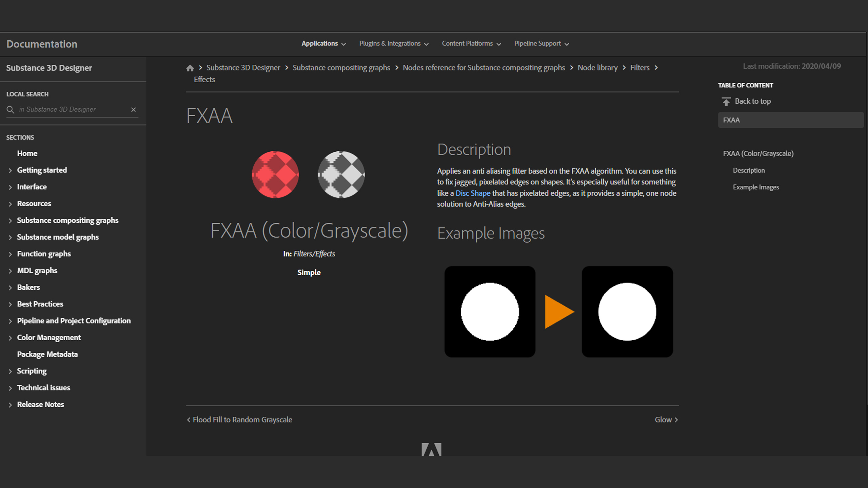This screenshot has width=868, height=488.
Task: Open the Applications dropdown menu
Action: pos(323,44)
